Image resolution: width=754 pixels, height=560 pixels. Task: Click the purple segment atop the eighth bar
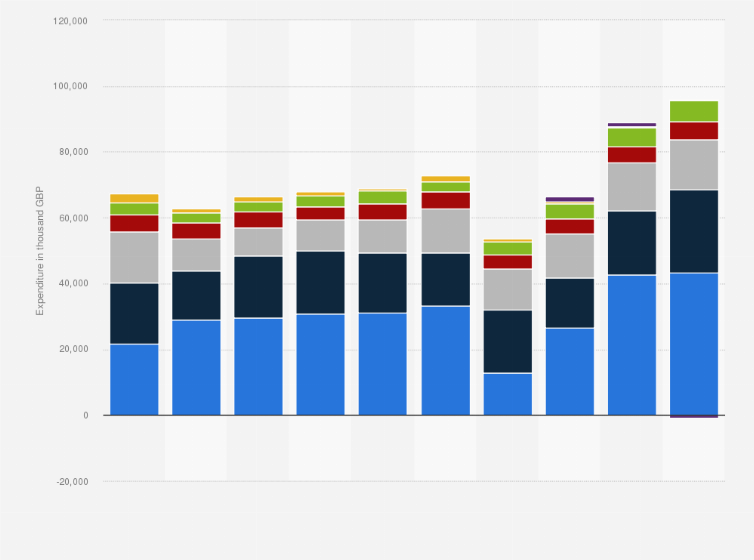[570, 199]
